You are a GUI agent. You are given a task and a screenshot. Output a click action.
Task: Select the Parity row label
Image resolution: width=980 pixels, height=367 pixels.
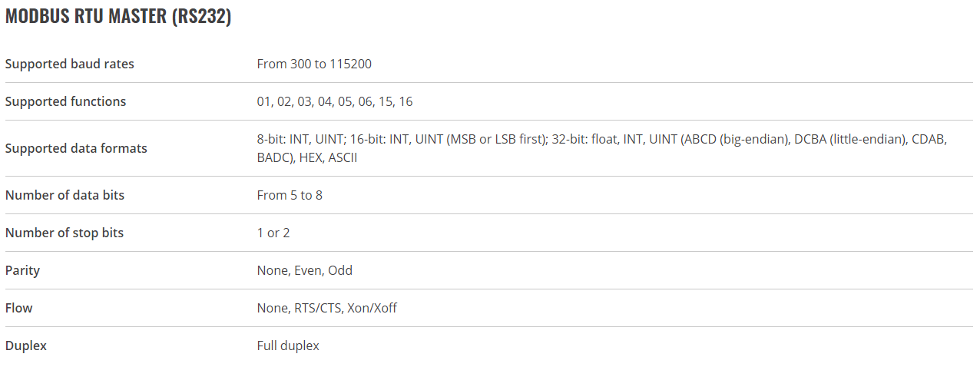(22, 270)
